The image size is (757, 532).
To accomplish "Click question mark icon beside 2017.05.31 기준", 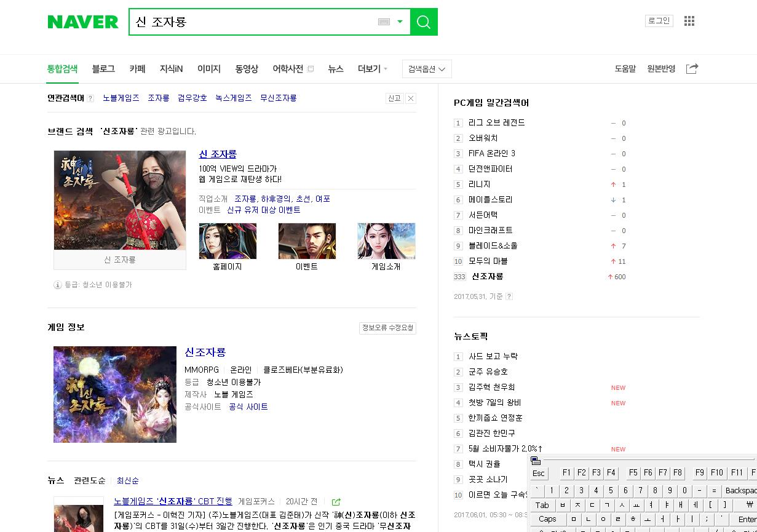I will point(509,296).
